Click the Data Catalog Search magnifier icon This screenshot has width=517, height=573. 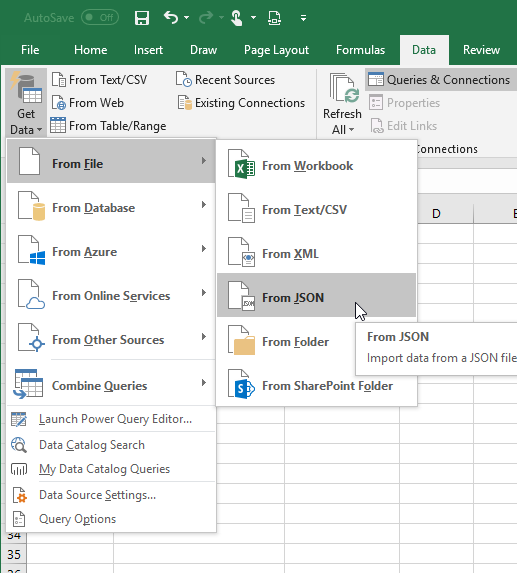tap(19, 445)
